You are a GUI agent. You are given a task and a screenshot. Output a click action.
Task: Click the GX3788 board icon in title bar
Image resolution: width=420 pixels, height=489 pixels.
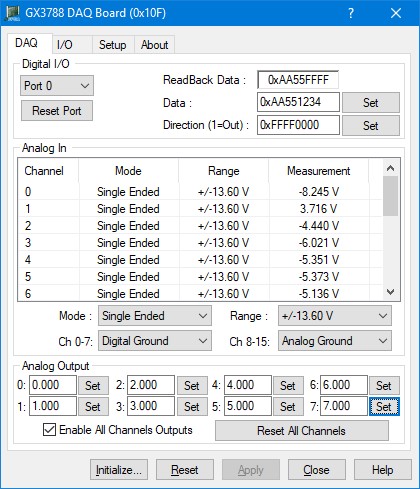(12, 13)
